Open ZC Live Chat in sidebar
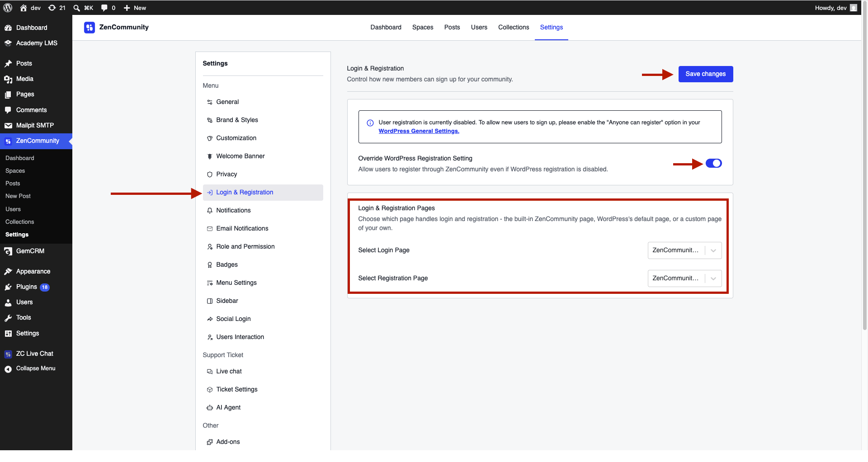Viewport: 868px width, 462px height. click(x=36, y=354)
